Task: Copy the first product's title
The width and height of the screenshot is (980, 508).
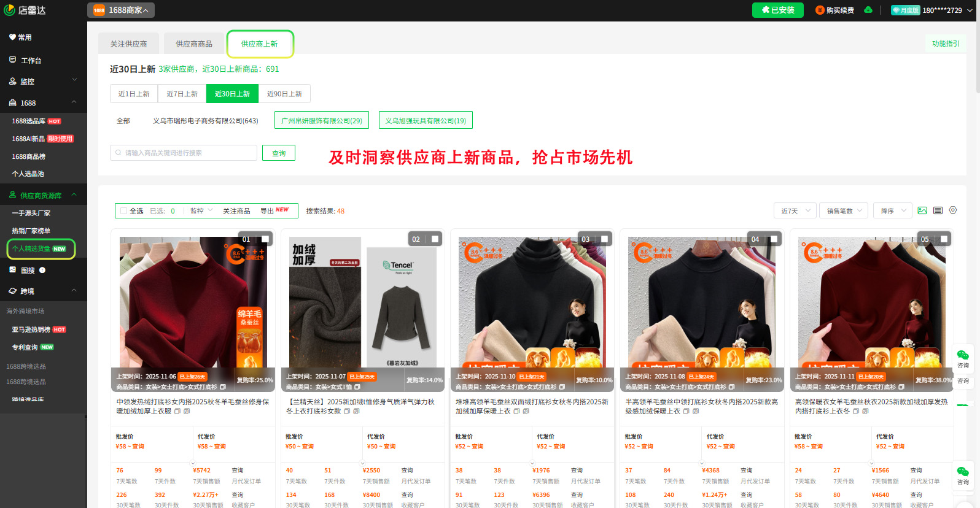Action: 177,412
